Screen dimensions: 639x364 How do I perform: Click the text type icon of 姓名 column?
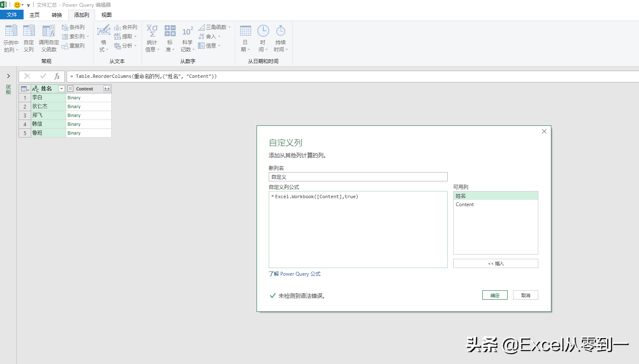tap(35, 89)
